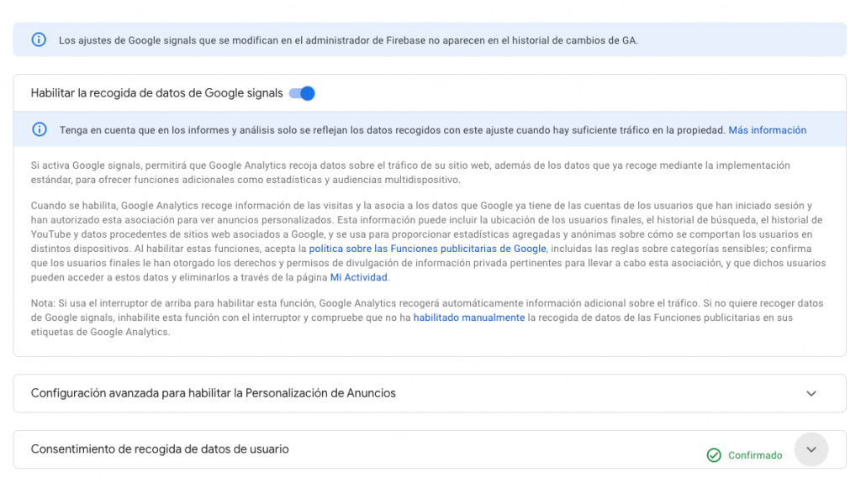The image size is (861, 504).
Task: Click the Firebase settings notice text
Action: (x=348, y=40)
